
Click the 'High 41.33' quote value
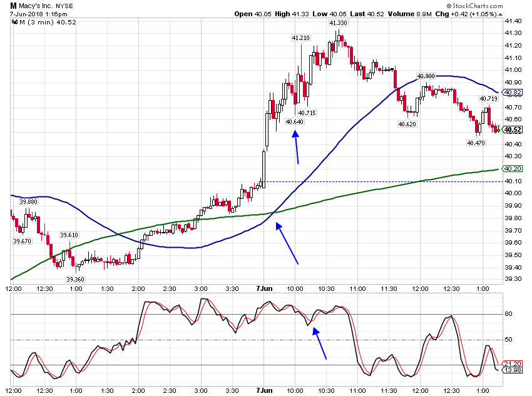click(292, 14)
